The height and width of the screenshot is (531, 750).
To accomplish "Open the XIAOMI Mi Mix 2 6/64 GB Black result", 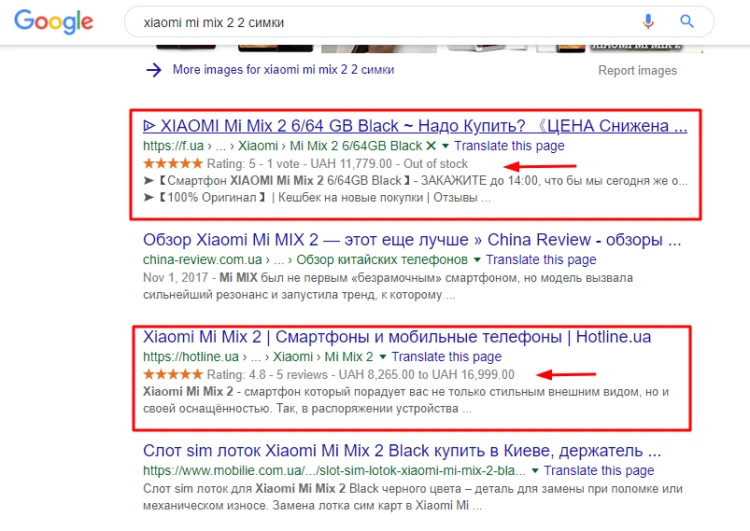I will pyautogui.click(x=415, y=126).
